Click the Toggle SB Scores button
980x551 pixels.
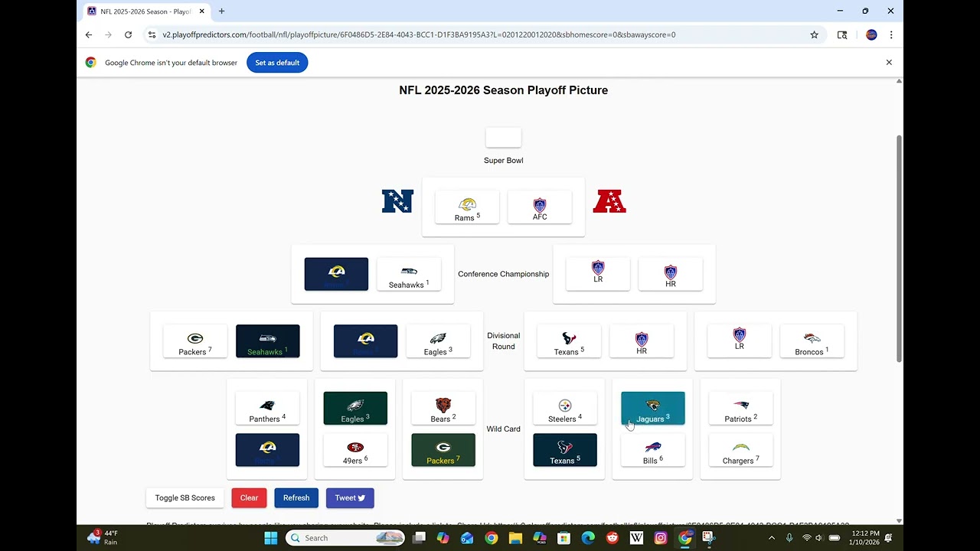(185, 498)
